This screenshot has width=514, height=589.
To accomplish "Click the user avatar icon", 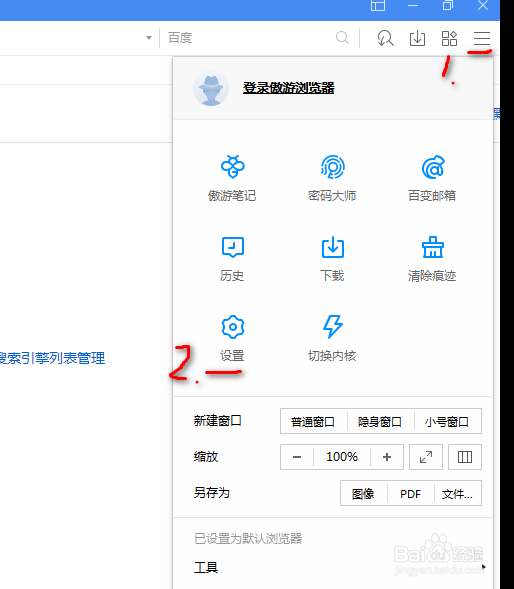I will (x=211, y=88).
